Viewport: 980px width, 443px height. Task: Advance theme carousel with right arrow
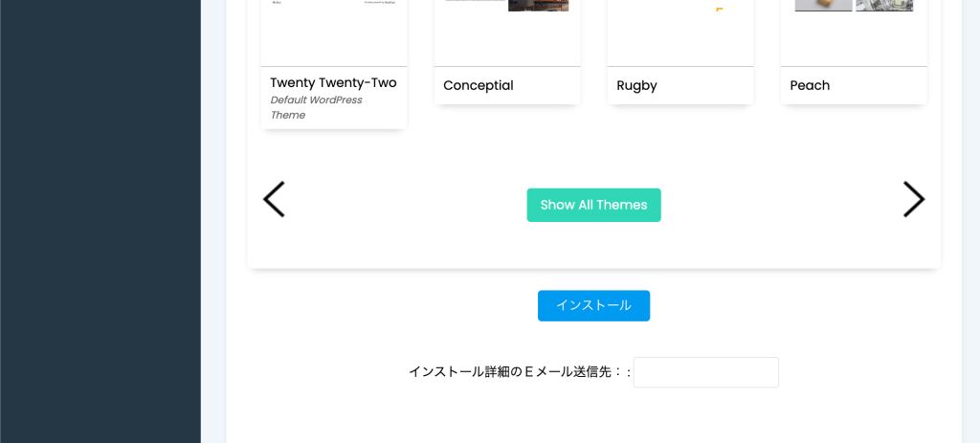coord(914,199)
